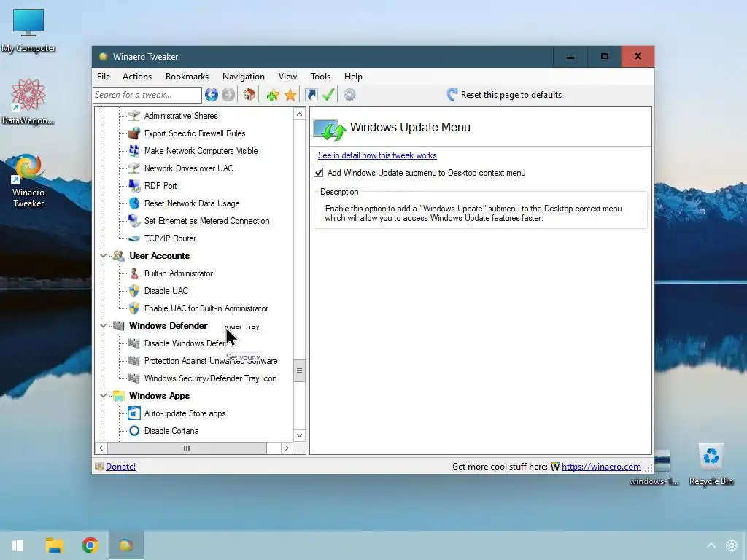Open the My Computer desktop icon
747x560 pixels.
click(28, 31)
